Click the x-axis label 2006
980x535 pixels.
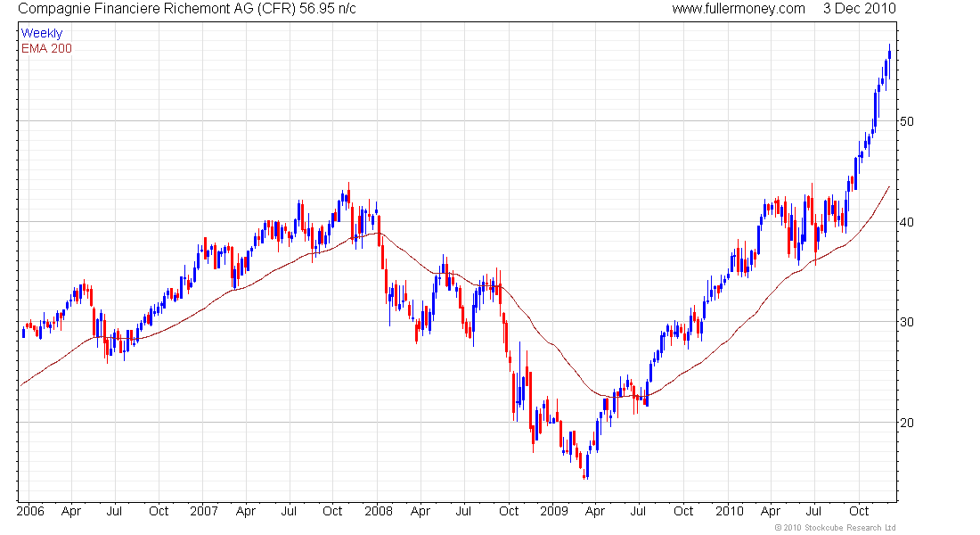pos(30,511)
